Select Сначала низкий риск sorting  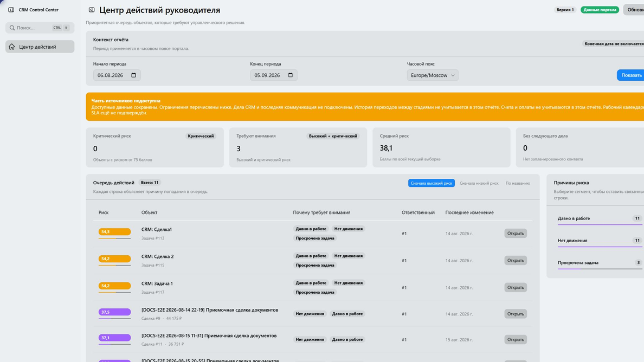pyautogui.click(x=479, y=183)
